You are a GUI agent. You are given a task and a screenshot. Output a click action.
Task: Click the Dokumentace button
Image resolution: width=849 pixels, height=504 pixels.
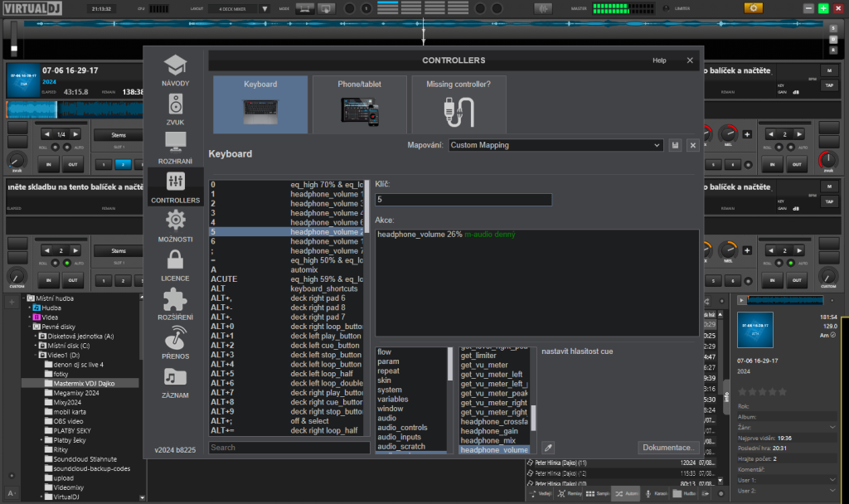tap(667, 448)
